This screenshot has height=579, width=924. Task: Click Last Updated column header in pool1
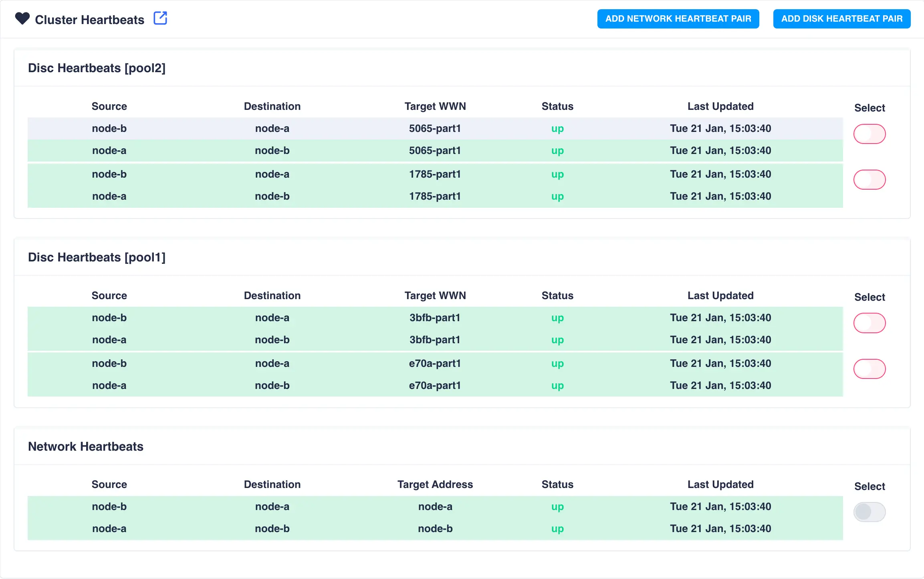[x=720, y=296]
